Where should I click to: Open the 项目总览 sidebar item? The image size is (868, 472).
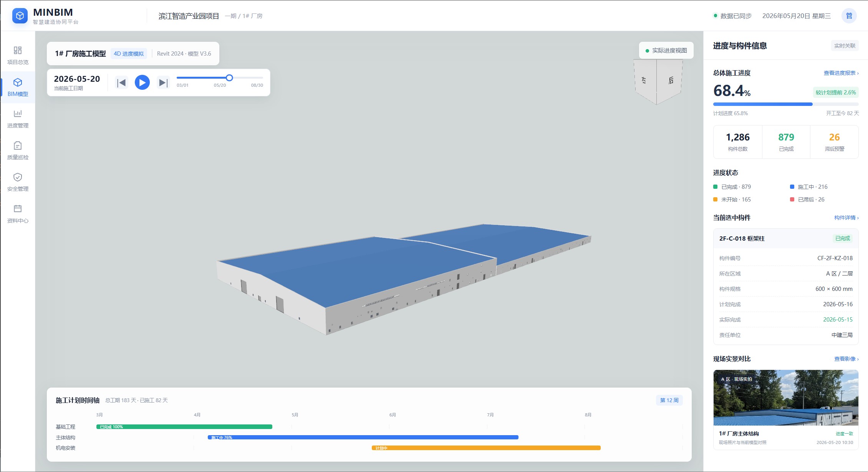pos(18,55)
